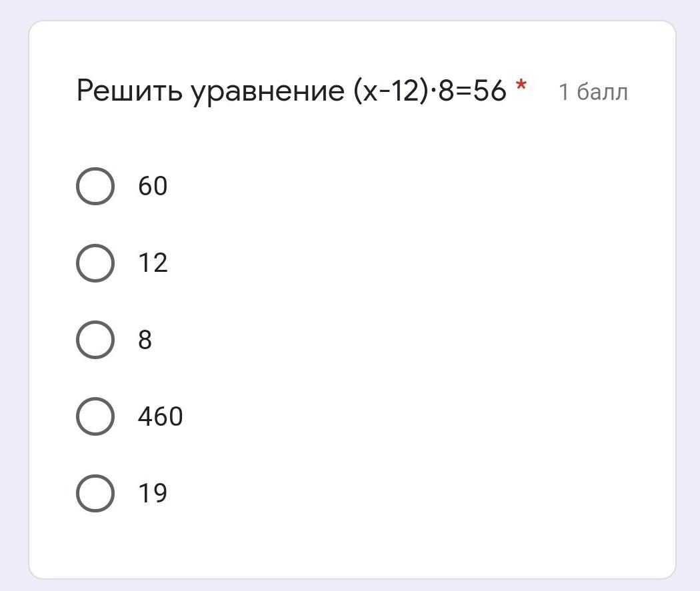Click empty white space inside the question card
The height and width of the screenshot is (591, 700).
tap(433, 333)
